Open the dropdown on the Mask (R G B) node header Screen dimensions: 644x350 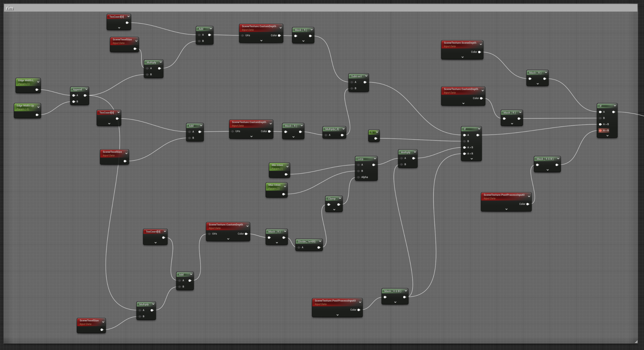click(558, 159)
